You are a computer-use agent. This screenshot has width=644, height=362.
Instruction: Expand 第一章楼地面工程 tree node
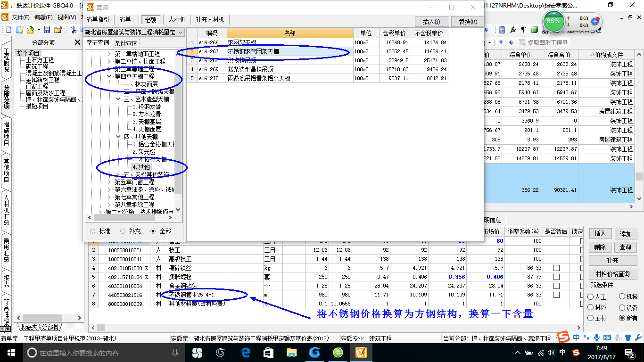point(109,54)
